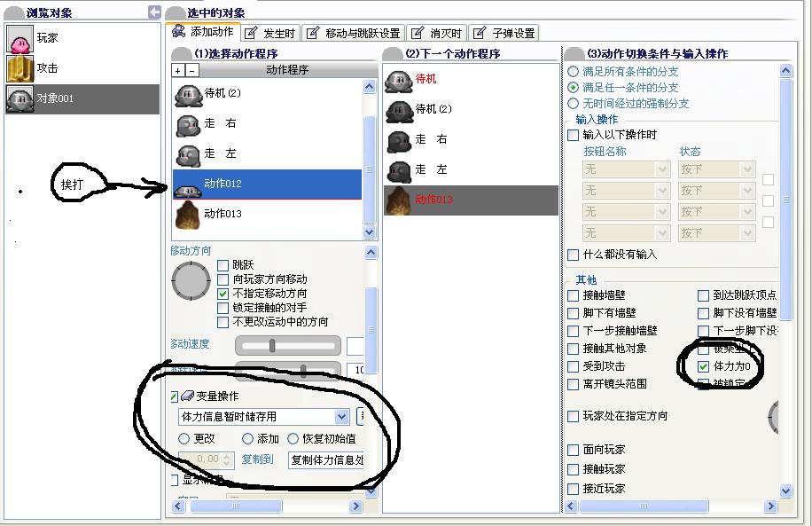Collapse the 浏览对象 panel with arrow icon
The height and width of the screenshot is (526, 812).
(x=154, y=12)
